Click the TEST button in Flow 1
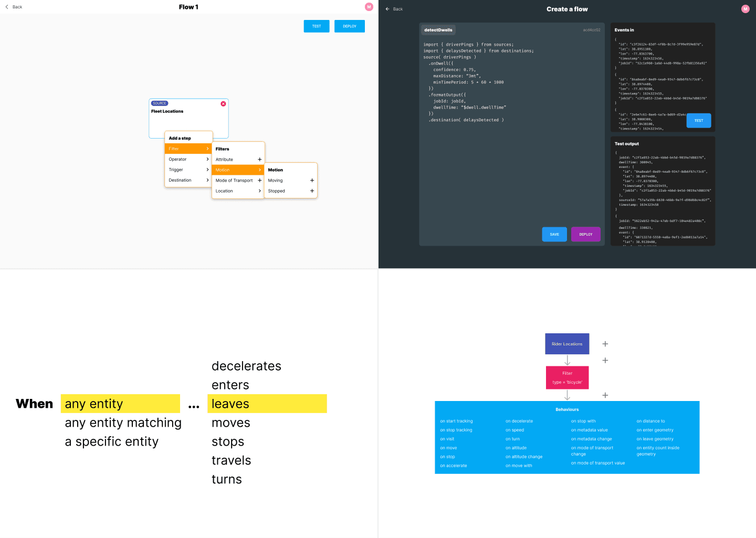 pos(317,26)
